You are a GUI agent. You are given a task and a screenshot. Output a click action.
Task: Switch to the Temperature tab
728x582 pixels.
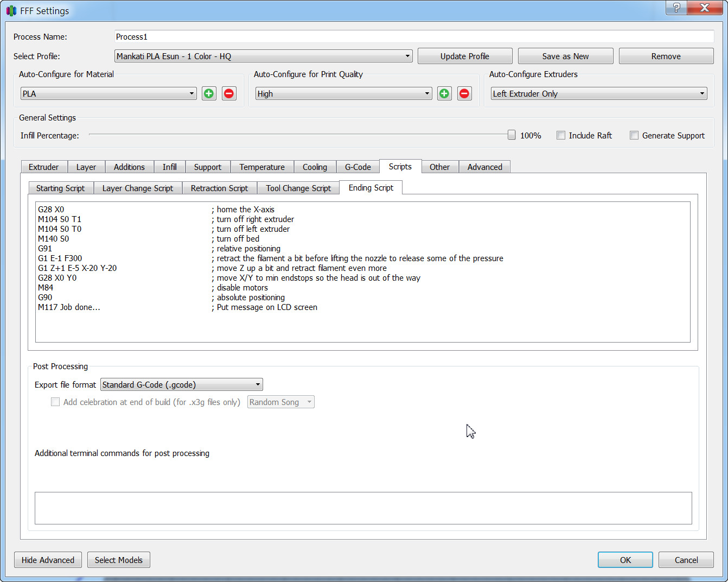point(262,167)
